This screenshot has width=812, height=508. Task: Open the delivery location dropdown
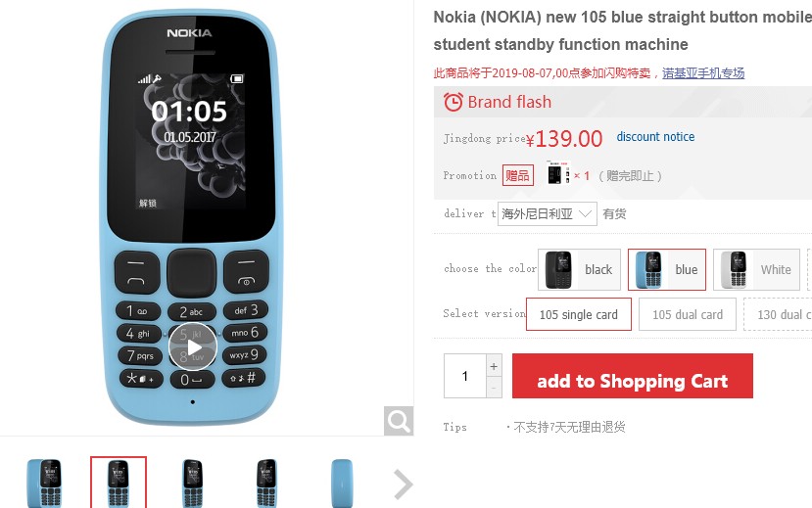click(547, 213)
